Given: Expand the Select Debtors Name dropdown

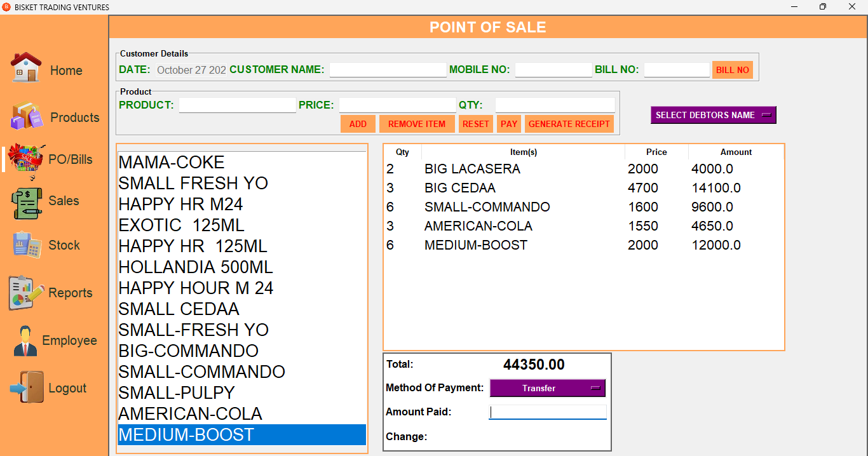Looking at the screenshot, I should [x=713, y=115].
